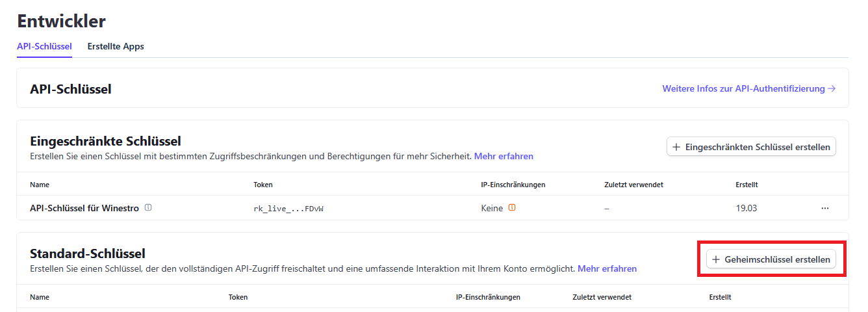This screenshot has width=868, height=312.
Task: Click arrow after Weitere Infos zur API-Authentifizierung
Action: click(x=832, y=88)
